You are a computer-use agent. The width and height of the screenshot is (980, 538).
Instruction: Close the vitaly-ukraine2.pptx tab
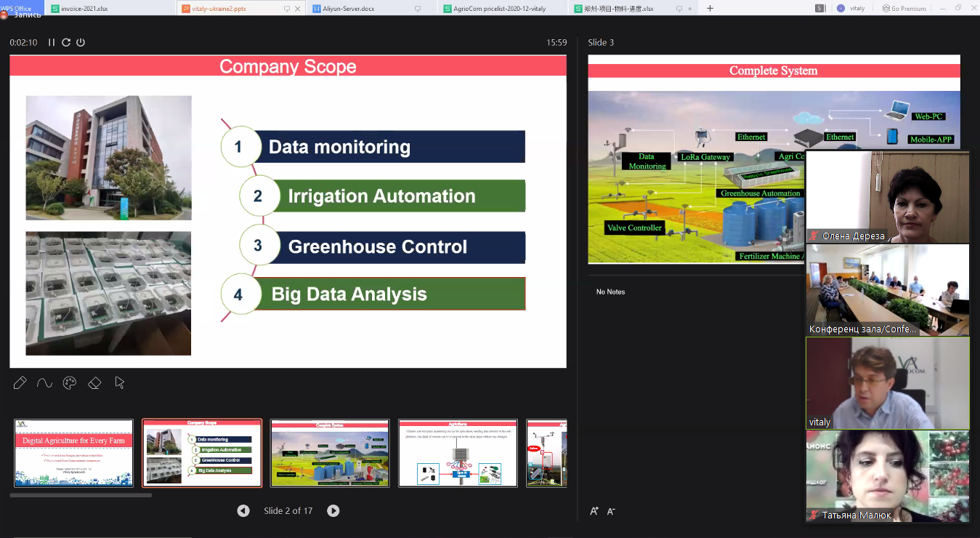pos(298,9)
